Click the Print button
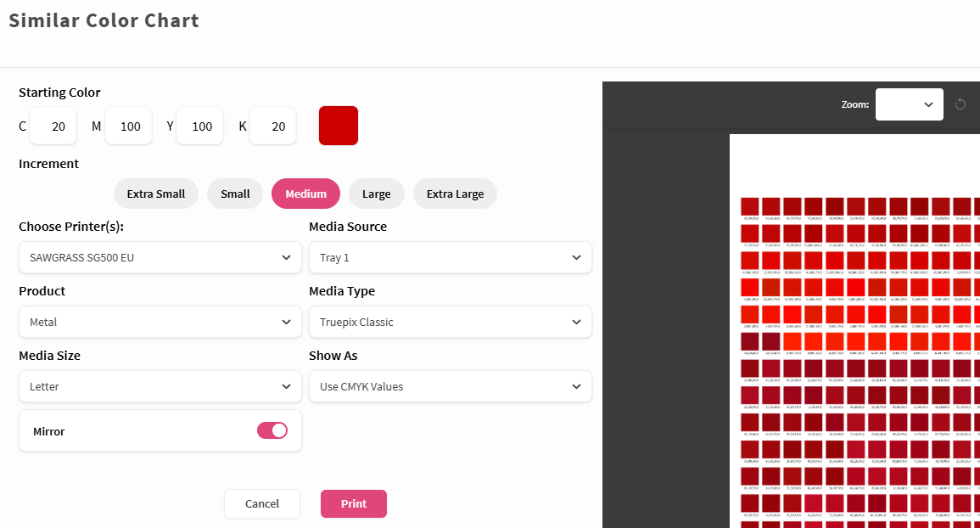 click(354, 503)
